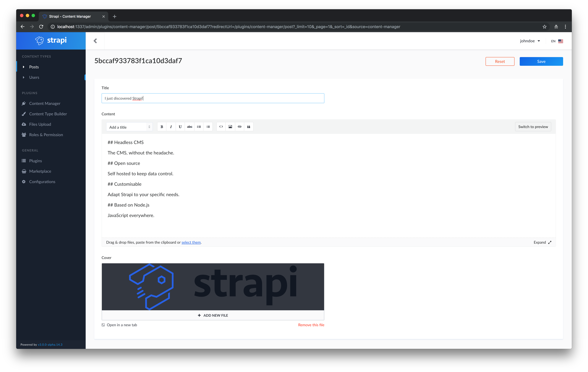Open the Add a title dropdown
The image size is (588, 372).
[129, 127]
